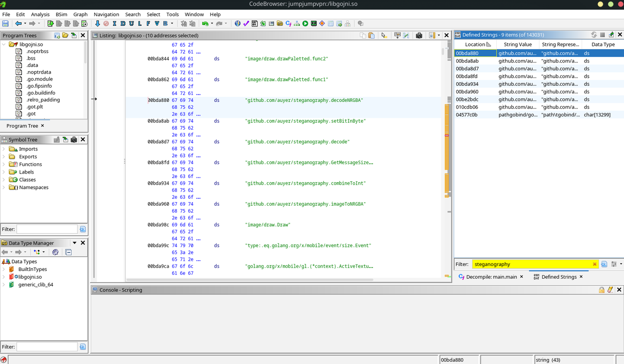Expand the Namespaces folder in Symbol Tree
The width and height of the screenshot is (624, 364).
click(4, 187)
